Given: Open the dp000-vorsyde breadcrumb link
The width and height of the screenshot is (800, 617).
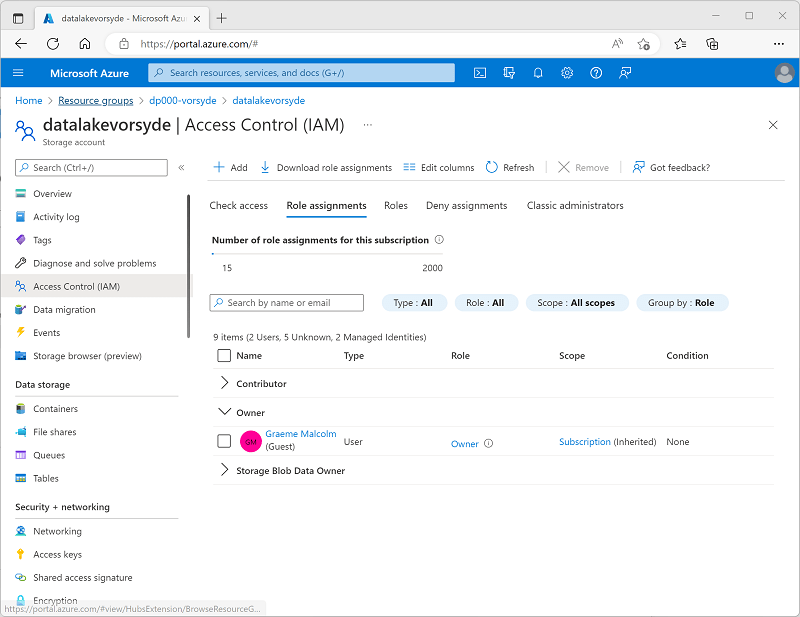Looking at the screenshot, I should point(183,100).
